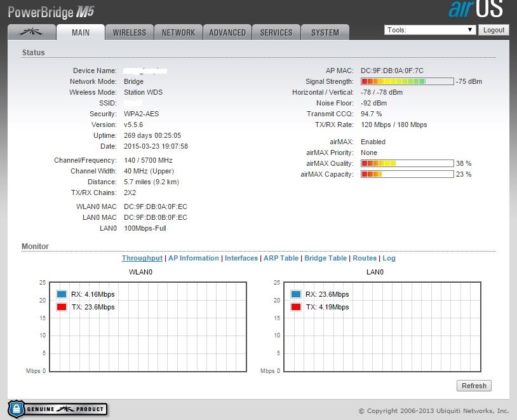This screenshot has height=420, width=517.
Task: Click the PowerBridge M5 title
Action: [x=51, y=12]
